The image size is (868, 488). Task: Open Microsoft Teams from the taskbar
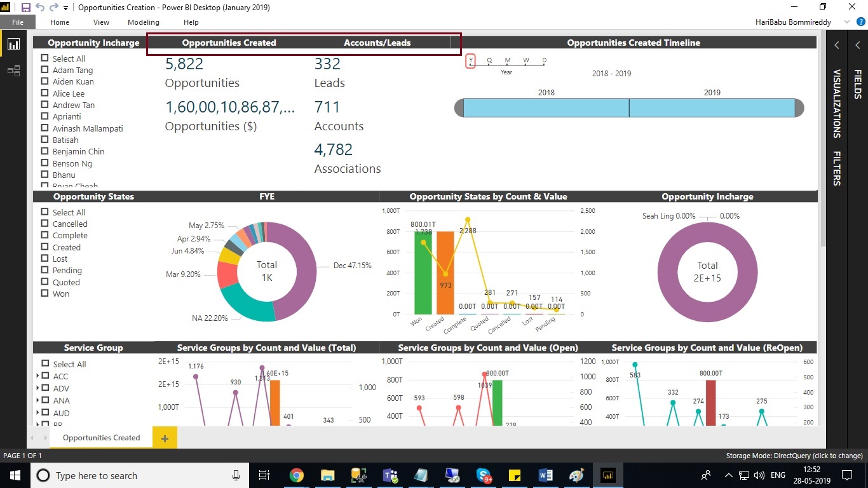point(390,475)
